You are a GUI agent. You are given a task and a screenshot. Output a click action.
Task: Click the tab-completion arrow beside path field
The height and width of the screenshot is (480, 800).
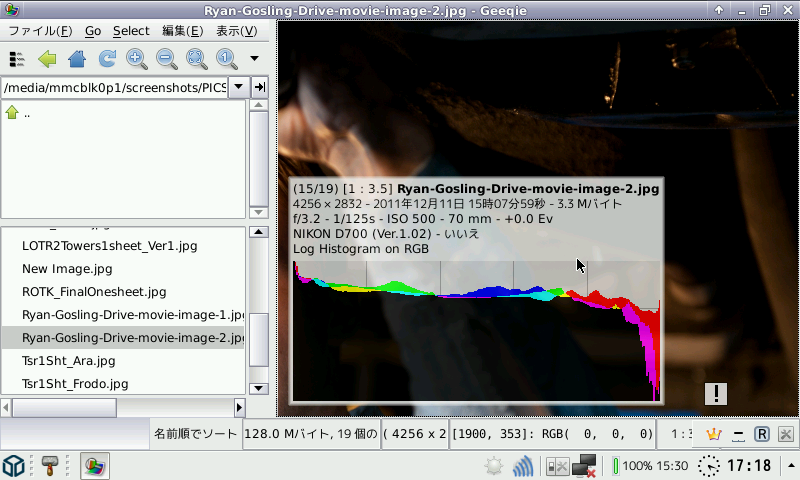(x=260, y=87)
